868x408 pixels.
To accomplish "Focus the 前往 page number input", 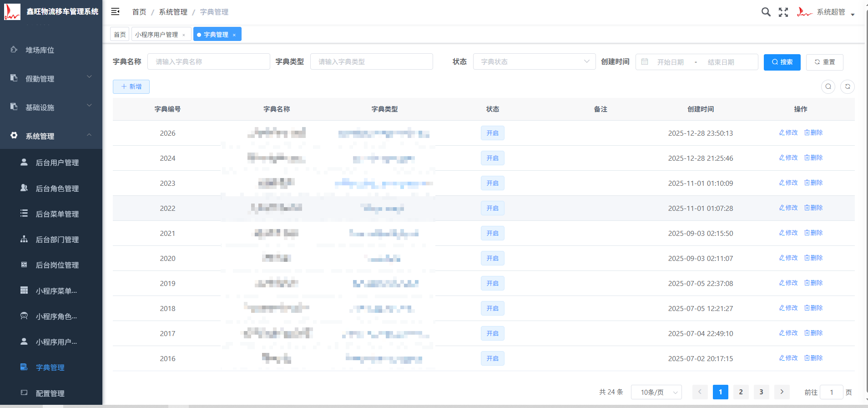I will 832,392.
